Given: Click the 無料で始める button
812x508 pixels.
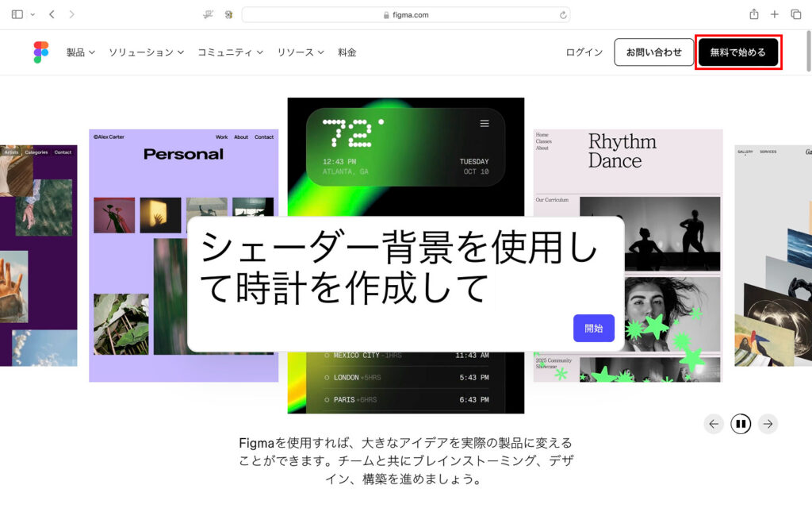Looking at the screenshot, I should (x=737, y=52).
